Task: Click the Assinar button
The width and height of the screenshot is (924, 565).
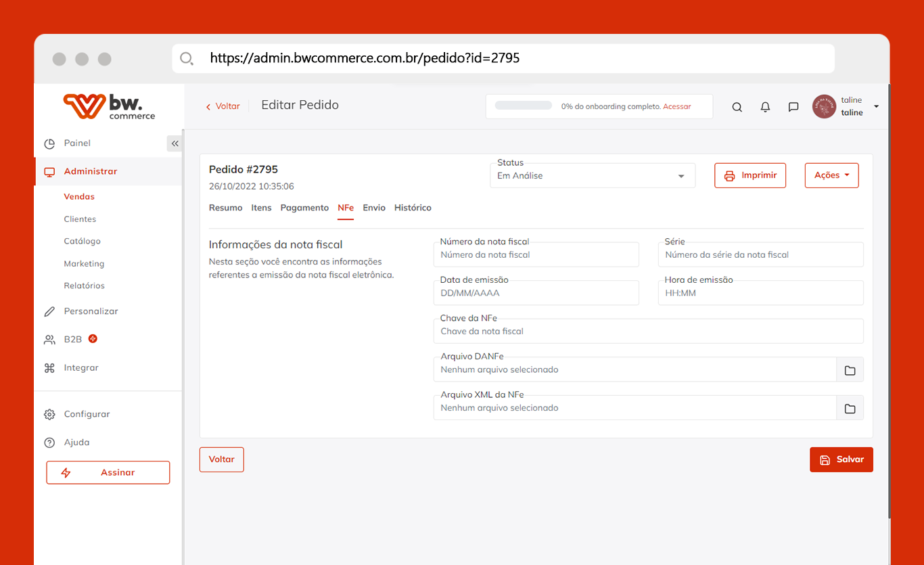Action: pos(108,473)
